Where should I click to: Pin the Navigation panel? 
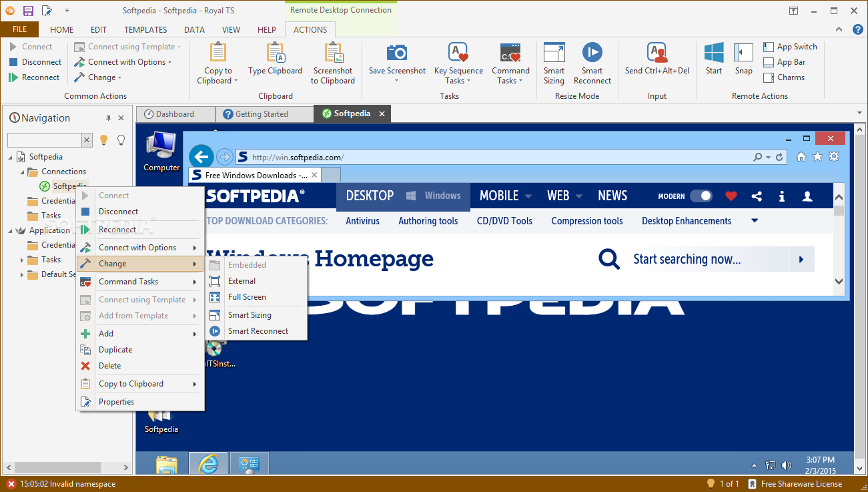109,118
